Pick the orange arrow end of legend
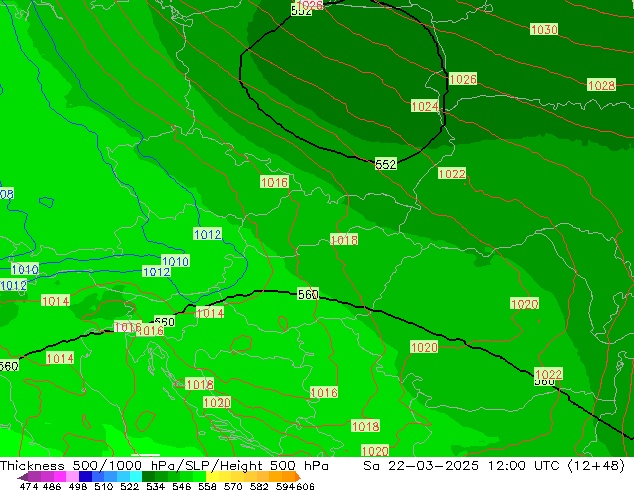634x490 pixels. click(x=298, y=477)
